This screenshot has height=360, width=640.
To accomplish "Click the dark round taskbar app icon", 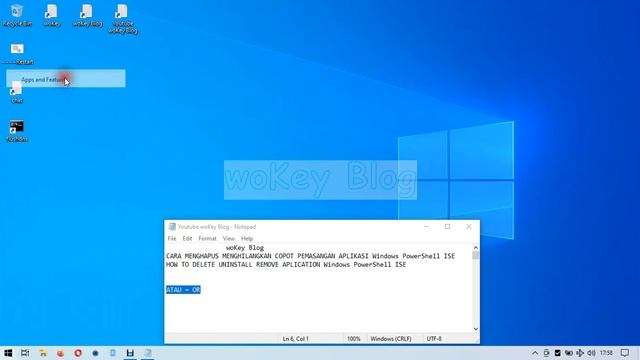I will click(x=96, y=353).
